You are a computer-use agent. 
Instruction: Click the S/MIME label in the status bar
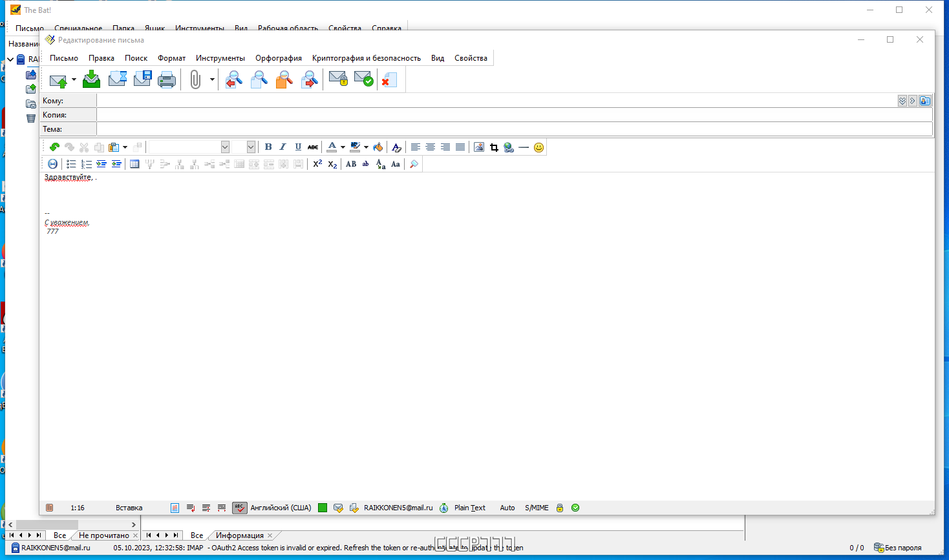click(537, 508)
